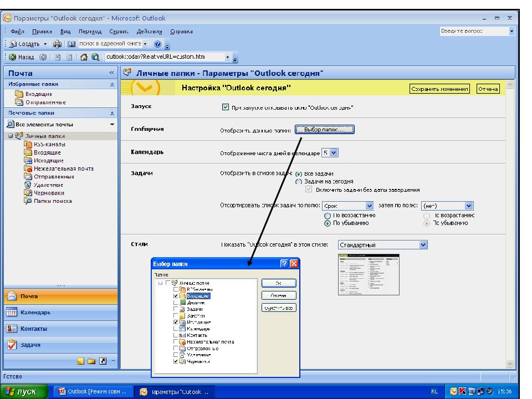Click the Создать new item icon
532x399 pixels.
pos(13,44)
